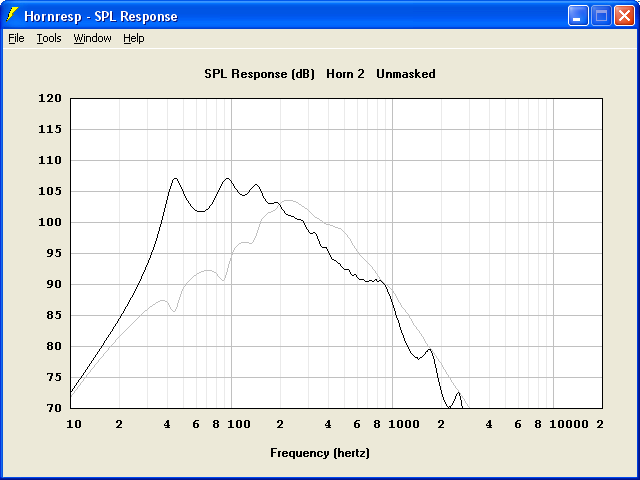Click the '100' frequency axis label
640x480 pixels.
click(239, 424)
